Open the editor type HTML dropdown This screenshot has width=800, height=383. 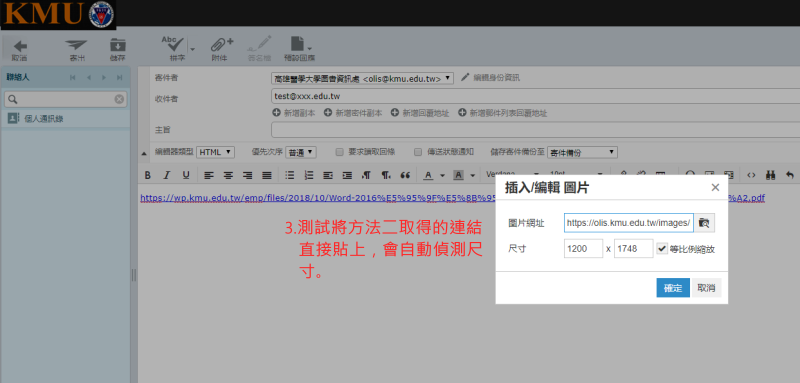point(215,152)
